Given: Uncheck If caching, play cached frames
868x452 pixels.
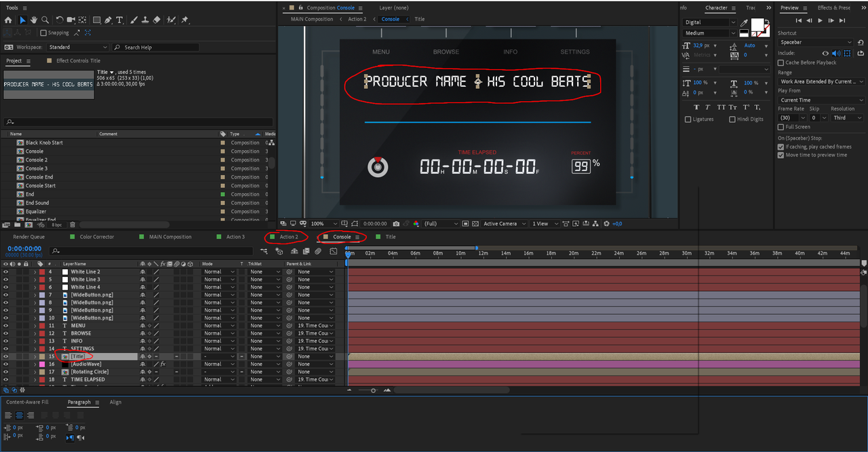Looking at the screenshot, I should point(781,147).
